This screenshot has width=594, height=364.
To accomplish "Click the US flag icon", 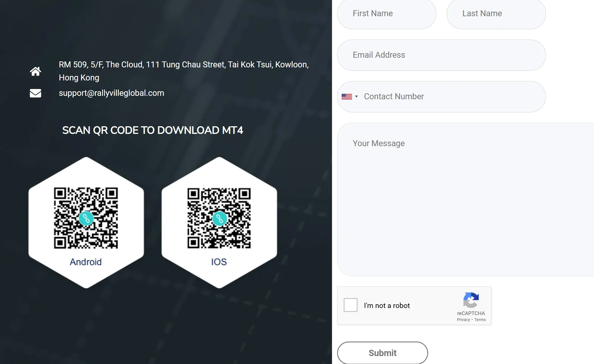I will tap(346, 97).
